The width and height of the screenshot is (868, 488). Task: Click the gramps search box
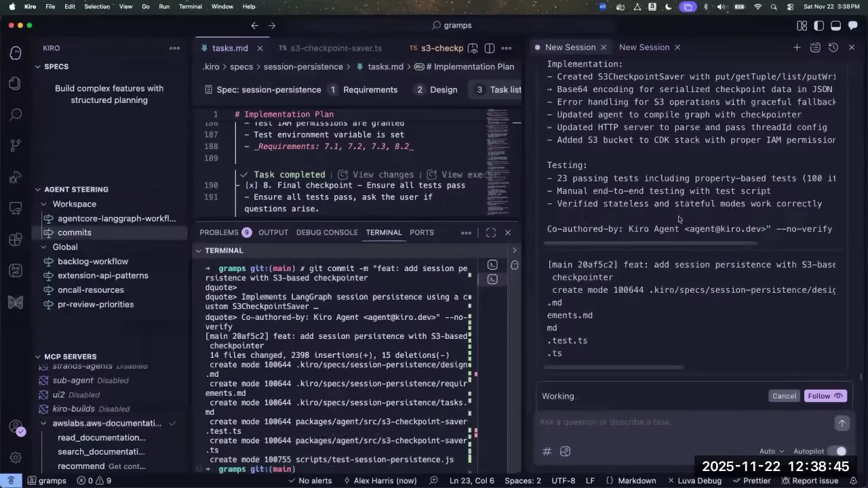(x=453, y=26)
